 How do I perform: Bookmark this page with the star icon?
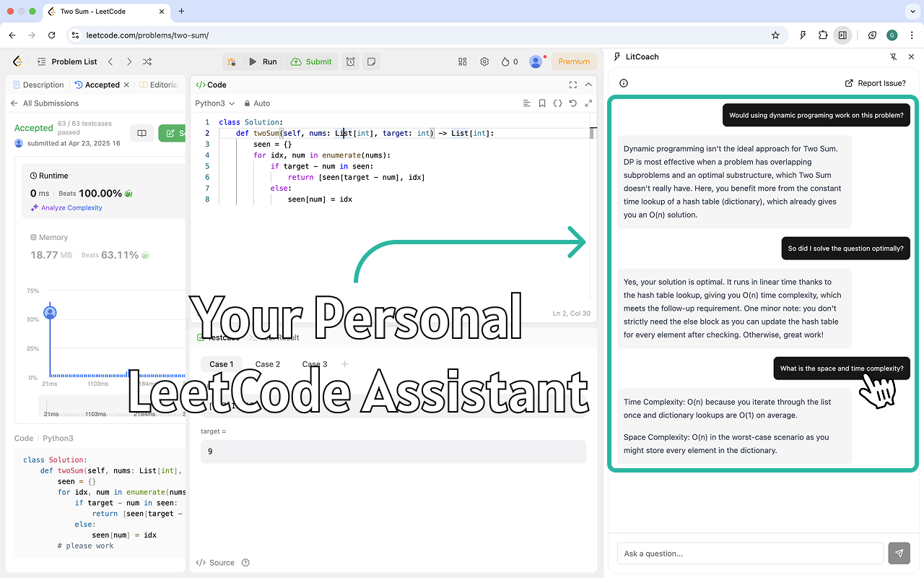[775, 35]
